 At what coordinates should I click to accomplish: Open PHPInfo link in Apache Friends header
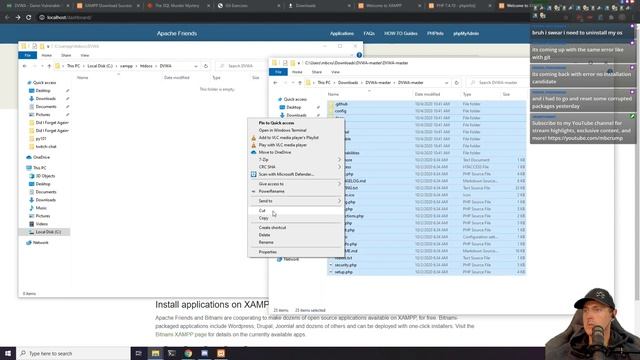point(435,33)
